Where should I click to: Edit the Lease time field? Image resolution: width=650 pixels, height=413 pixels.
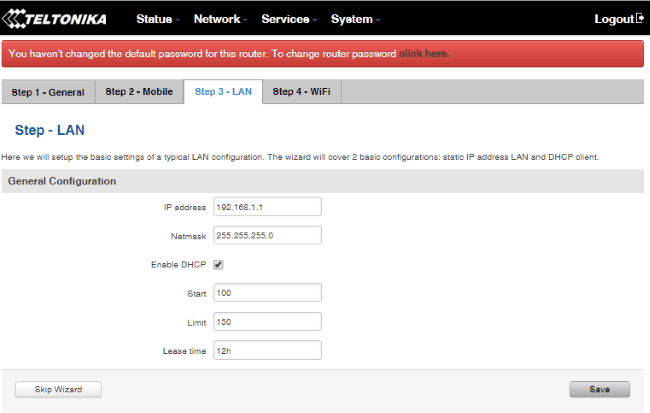pos(267,351)
